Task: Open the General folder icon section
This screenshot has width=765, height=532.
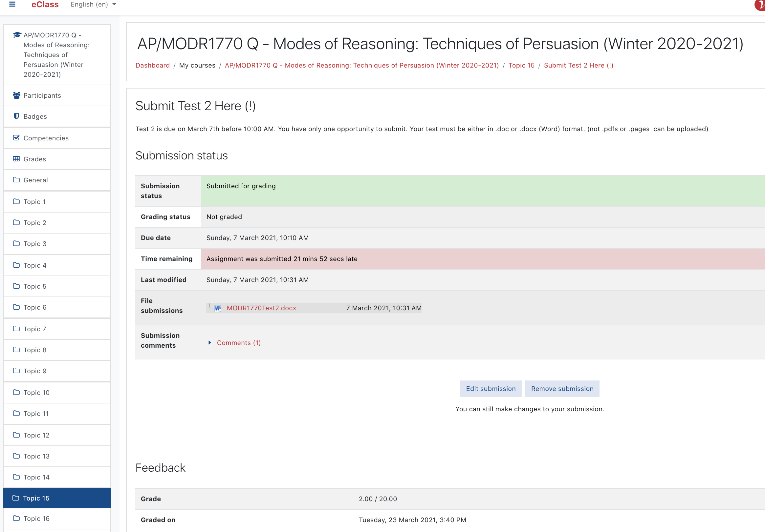Action: (x=16, y=180)
